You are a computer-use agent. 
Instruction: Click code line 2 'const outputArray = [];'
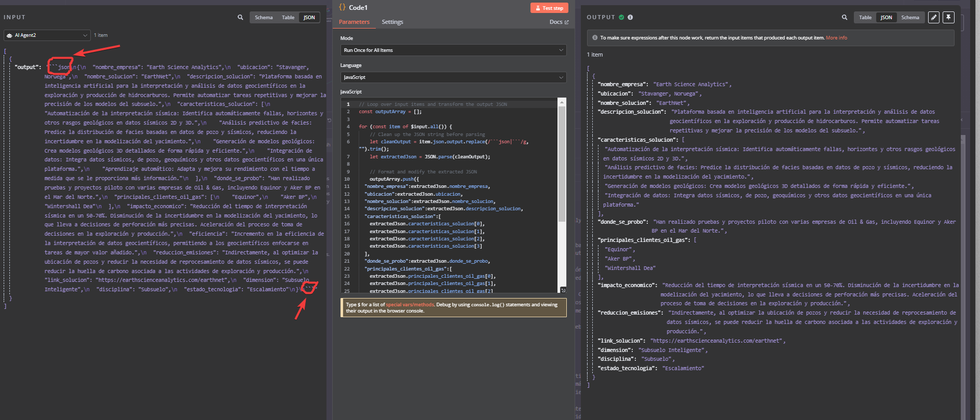[x=390, y=112]
